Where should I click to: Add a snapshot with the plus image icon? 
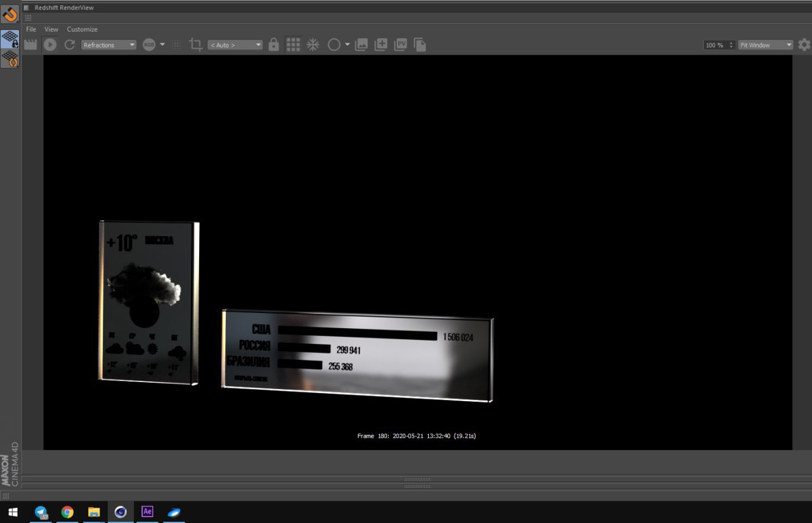(381, 44)
